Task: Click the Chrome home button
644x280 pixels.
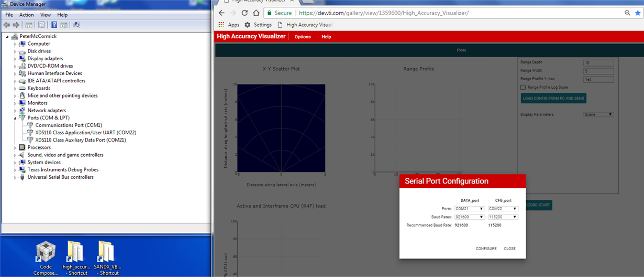Action: tap(256, 13)
